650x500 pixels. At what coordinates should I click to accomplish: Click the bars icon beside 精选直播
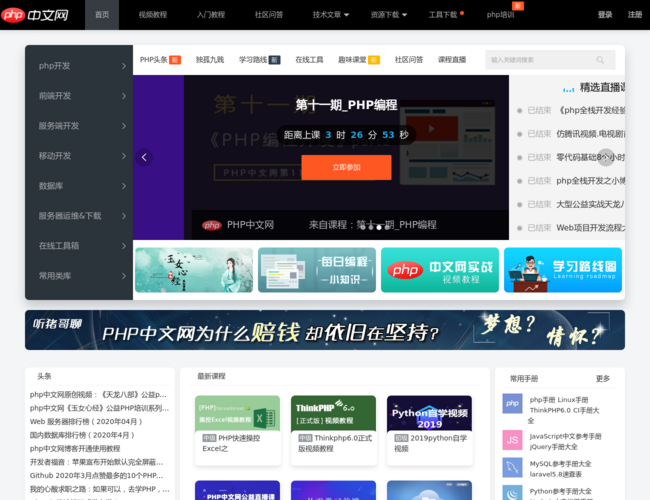point(568,89)
